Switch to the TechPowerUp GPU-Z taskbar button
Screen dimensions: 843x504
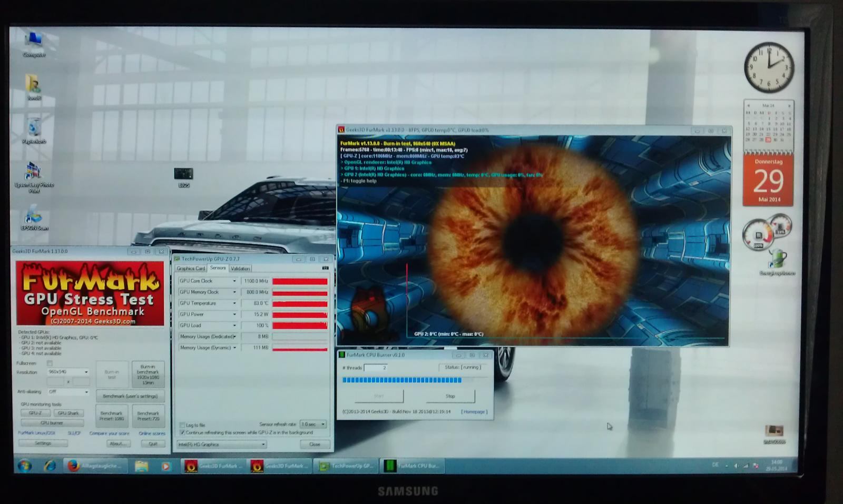(x=347, y=466)
